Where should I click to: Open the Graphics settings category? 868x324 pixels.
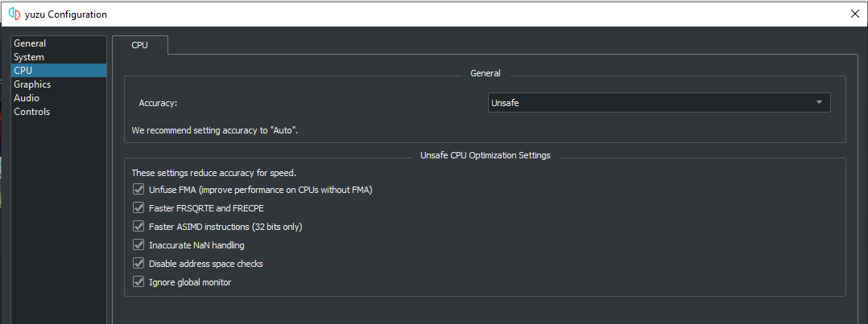coord(59,84)
